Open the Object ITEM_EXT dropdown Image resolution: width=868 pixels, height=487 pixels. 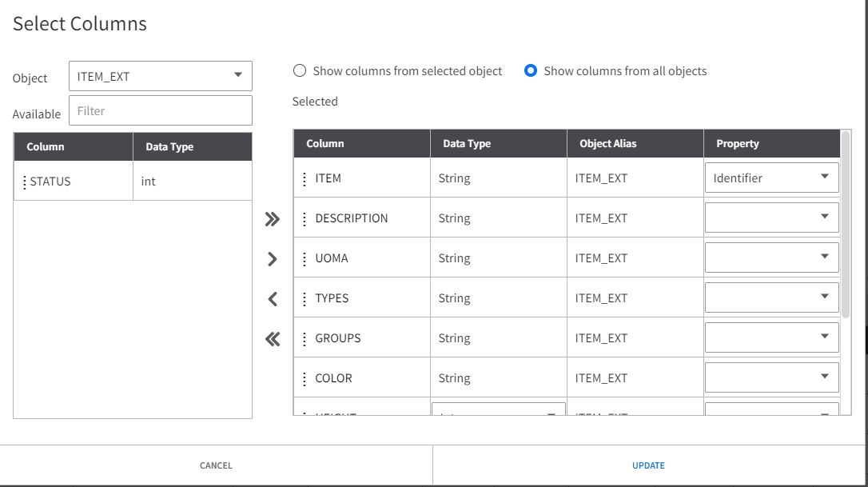(161, 77)
